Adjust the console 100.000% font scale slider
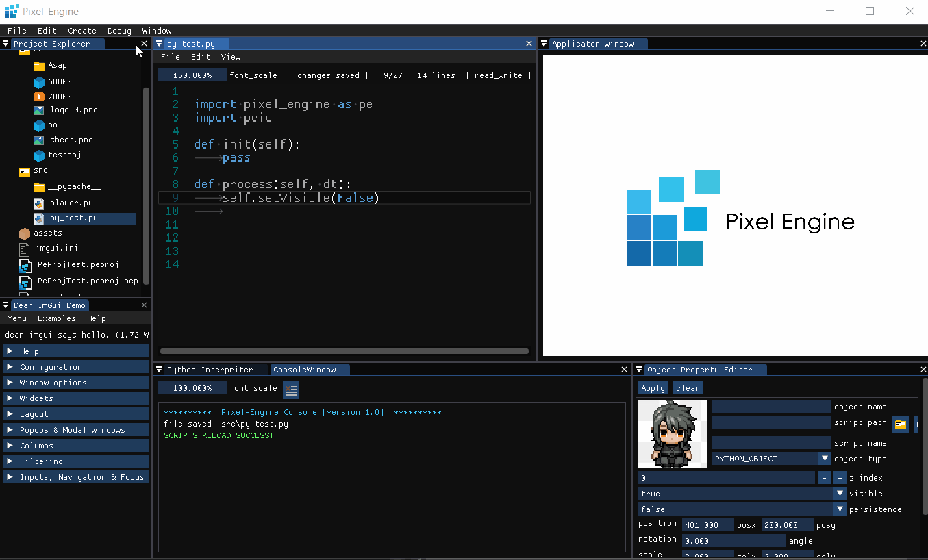 coord(192,388)
